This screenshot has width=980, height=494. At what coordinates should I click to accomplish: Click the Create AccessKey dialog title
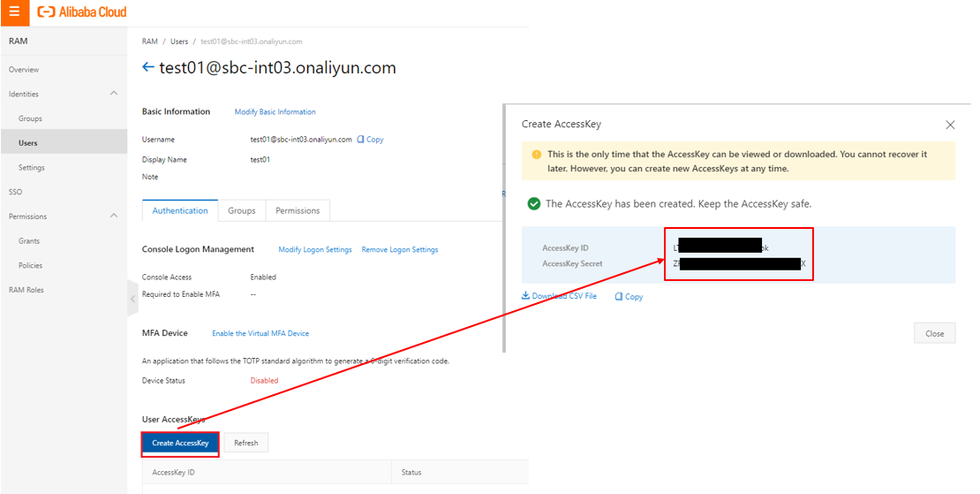coord(562,124)
